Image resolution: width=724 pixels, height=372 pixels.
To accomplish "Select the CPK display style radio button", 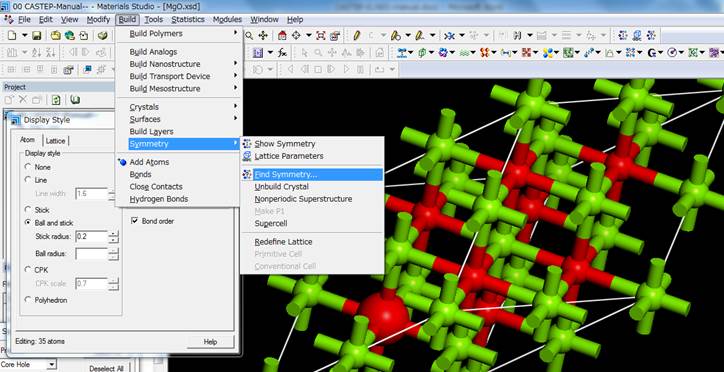I will point(28,270).
